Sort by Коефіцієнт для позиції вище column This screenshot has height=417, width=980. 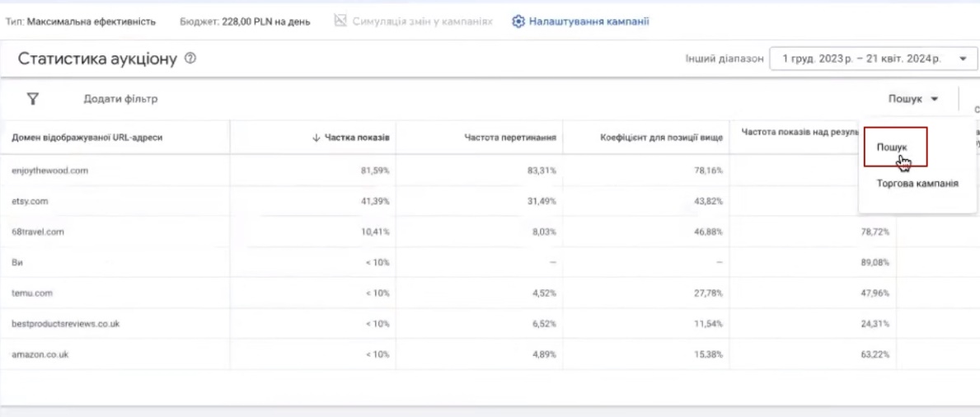(662, 138)
